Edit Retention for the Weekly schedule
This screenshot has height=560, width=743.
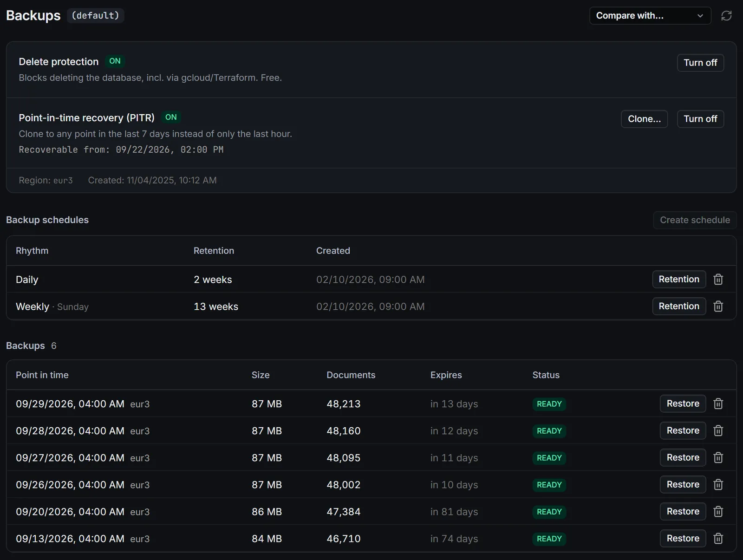(x=679, y=306)
